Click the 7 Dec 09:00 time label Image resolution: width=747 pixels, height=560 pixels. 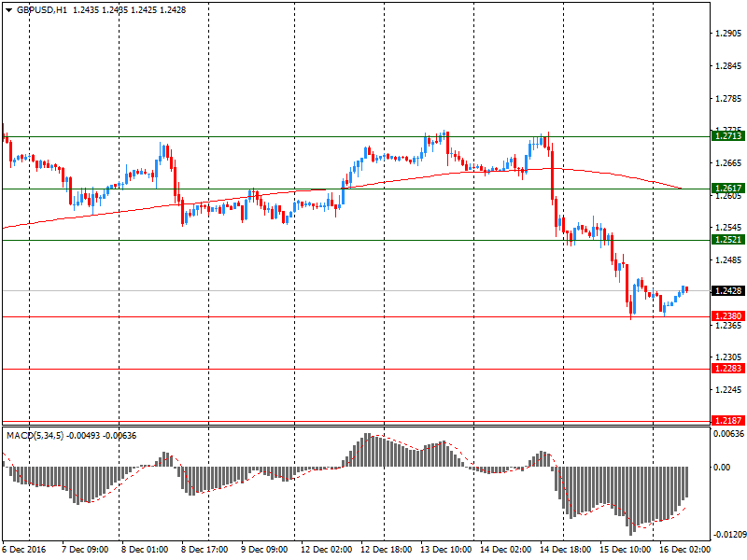pos(85,550)
